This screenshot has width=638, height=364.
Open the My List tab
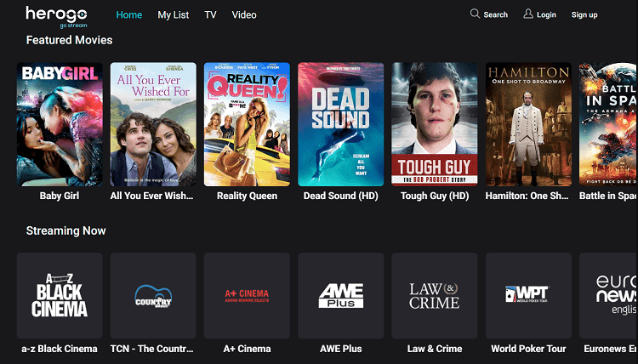[174, 15]
